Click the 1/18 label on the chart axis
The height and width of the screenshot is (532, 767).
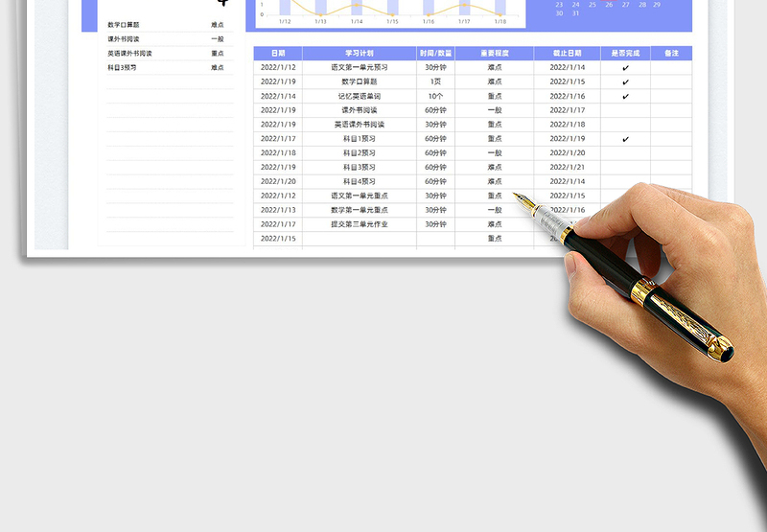click(500, 20)
